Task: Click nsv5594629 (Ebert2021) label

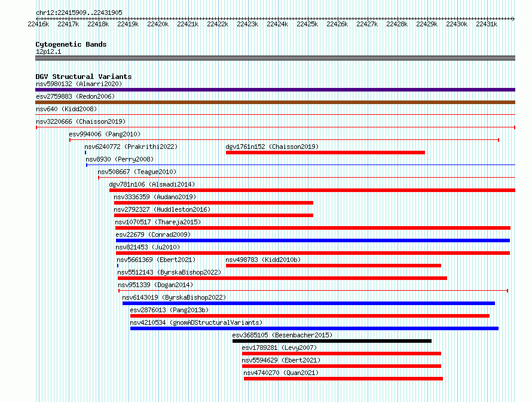Action: point(281,360)
